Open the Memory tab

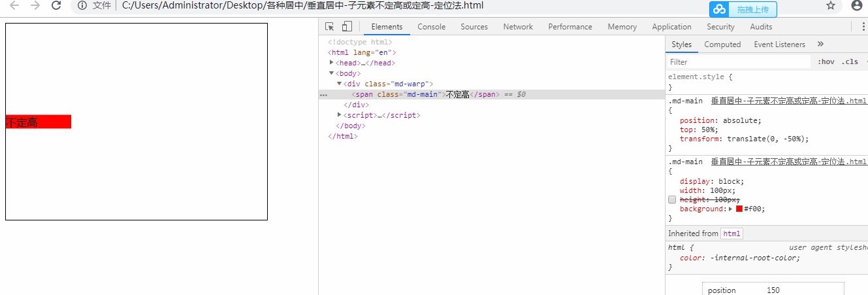[x=622, y=27]
